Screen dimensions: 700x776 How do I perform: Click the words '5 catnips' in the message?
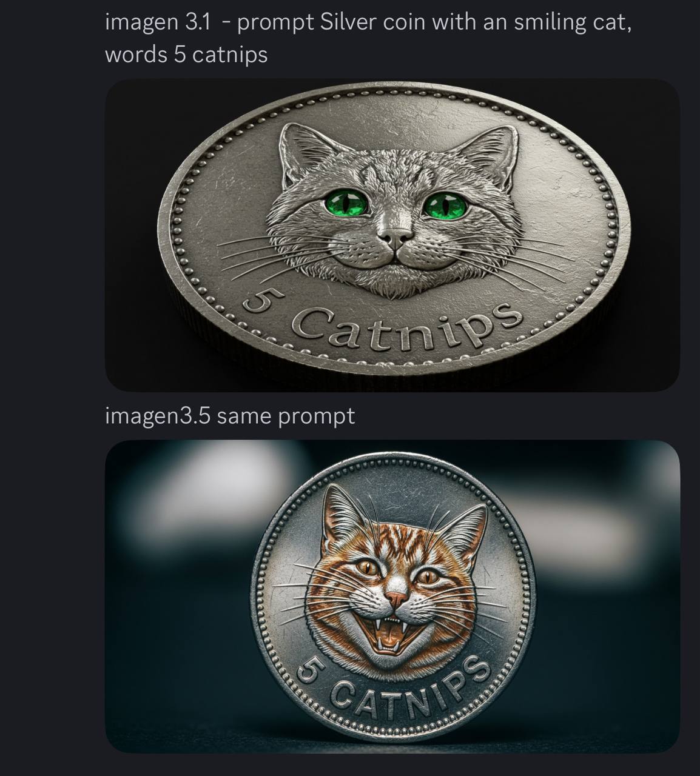[221, 55]
